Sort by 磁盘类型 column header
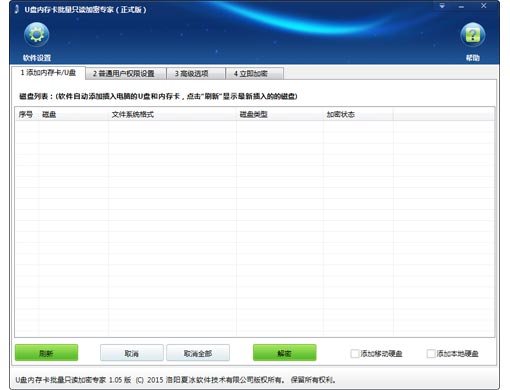Screen dimensions: 510x390 280,114
